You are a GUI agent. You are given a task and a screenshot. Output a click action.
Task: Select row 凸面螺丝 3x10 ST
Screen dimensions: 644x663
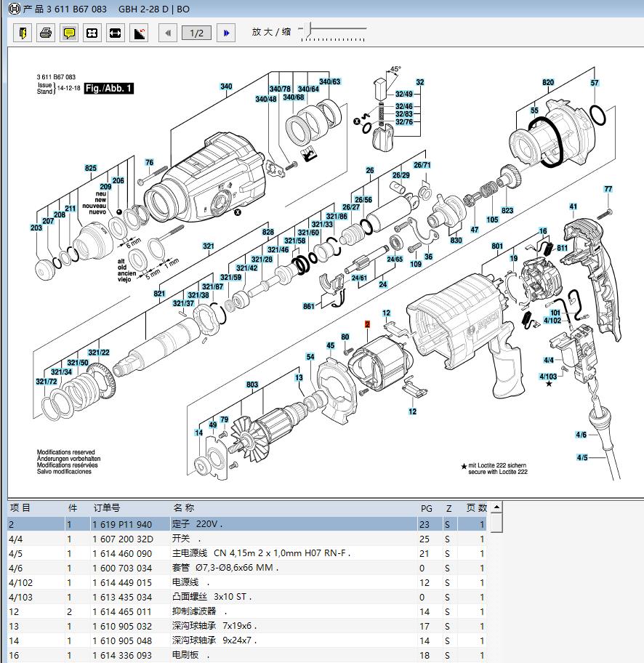point(247,597)
